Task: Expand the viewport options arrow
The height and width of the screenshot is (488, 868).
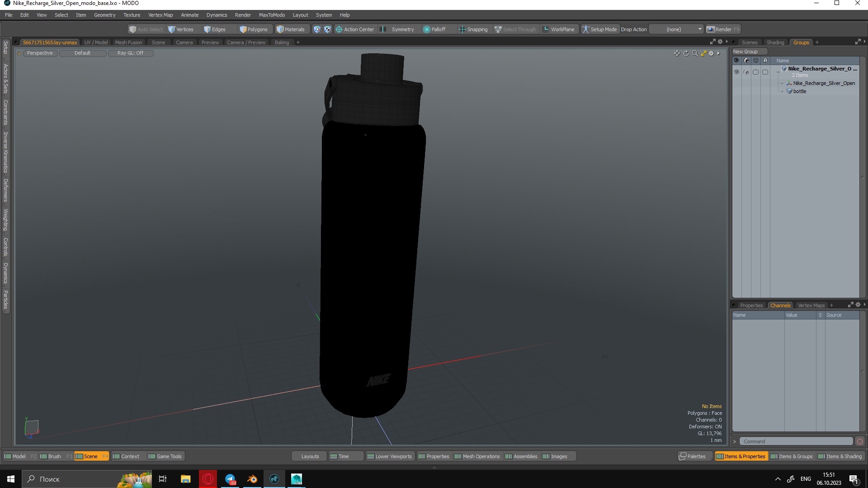Action: coord(718,53)
